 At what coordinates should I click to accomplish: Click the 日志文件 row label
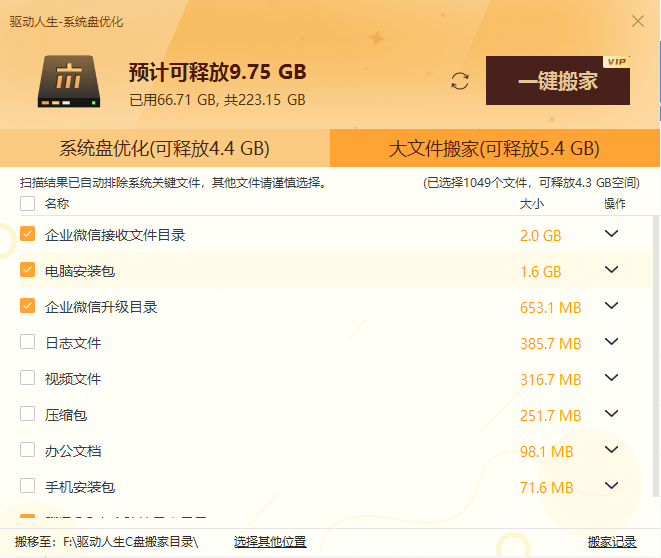[x=73, y=343]
